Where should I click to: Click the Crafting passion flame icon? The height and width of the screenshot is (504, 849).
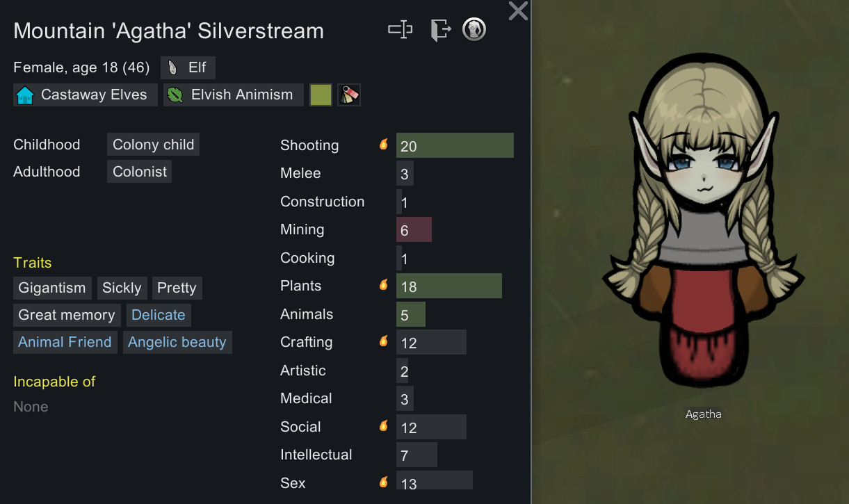click(x=383, y=341)
